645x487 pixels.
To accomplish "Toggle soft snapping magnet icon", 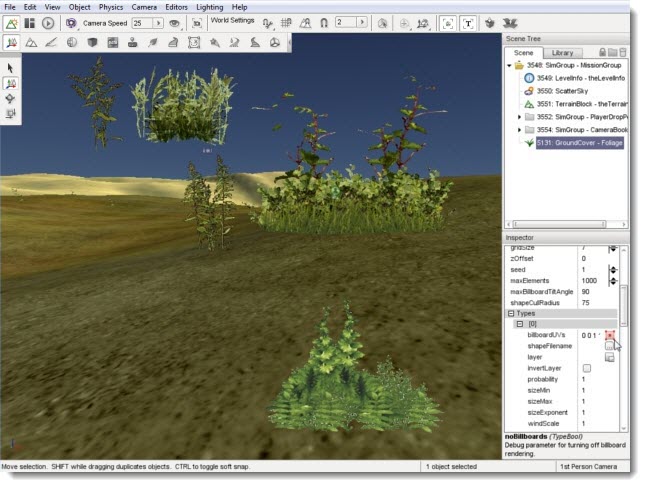I will point(324,23).
